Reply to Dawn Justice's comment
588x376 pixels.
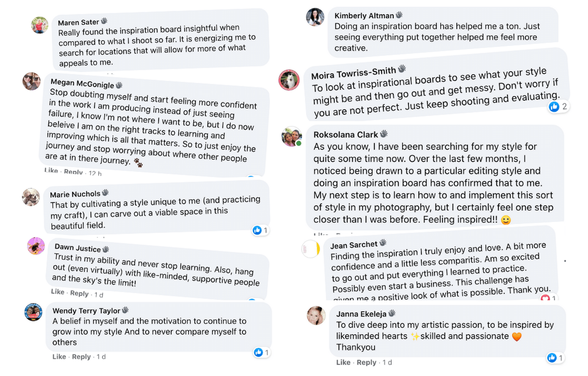coord(79,293)
